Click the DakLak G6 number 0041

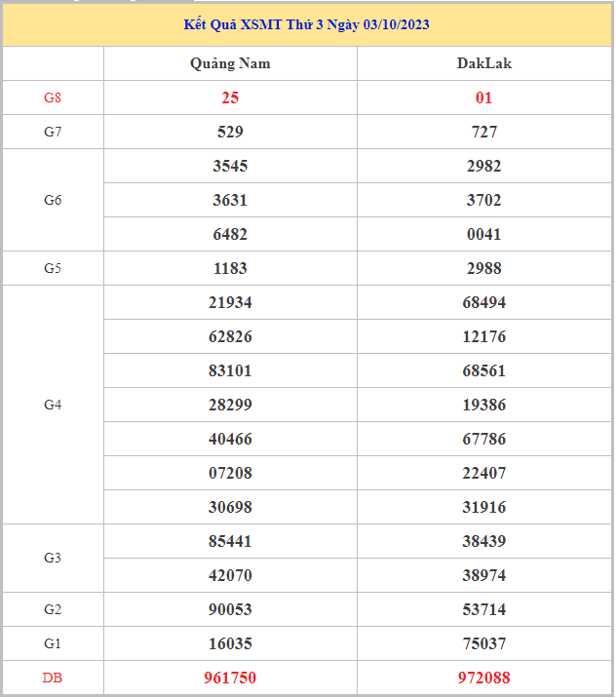point(483,234)
